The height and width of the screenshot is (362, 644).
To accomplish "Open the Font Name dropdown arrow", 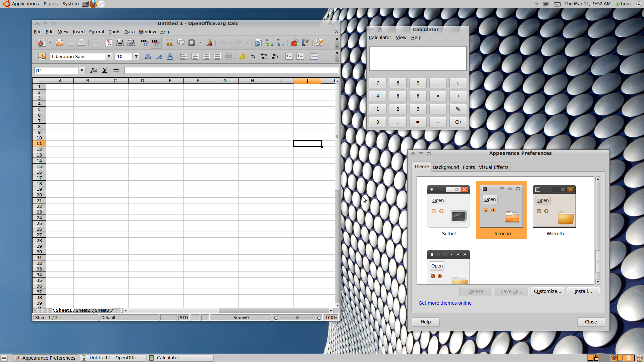I will pyautogui.click(x=109, y=56).
